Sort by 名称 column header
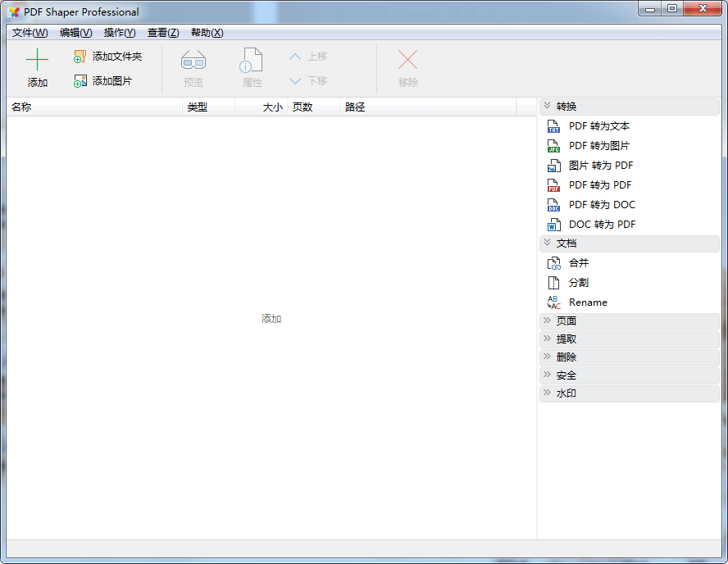Screen dimensions: 728x564 pyautogui.click(x=95, y=107)
